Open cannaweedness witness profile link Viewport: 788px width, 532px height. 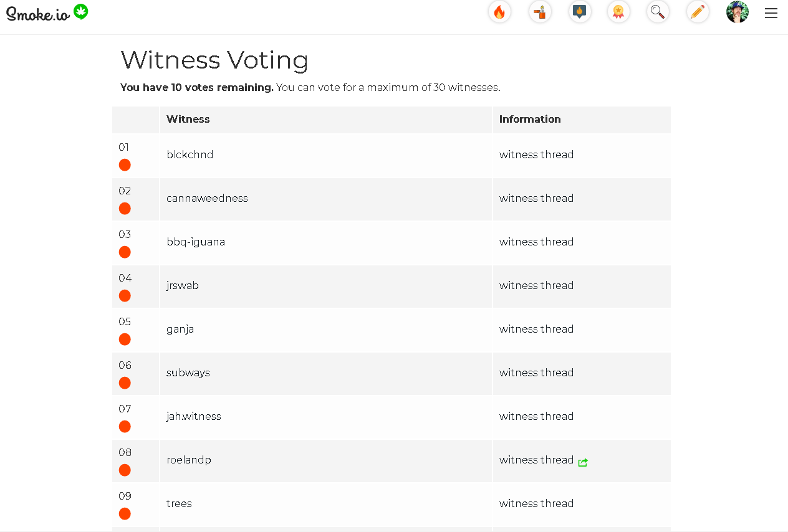click(207, 198)
